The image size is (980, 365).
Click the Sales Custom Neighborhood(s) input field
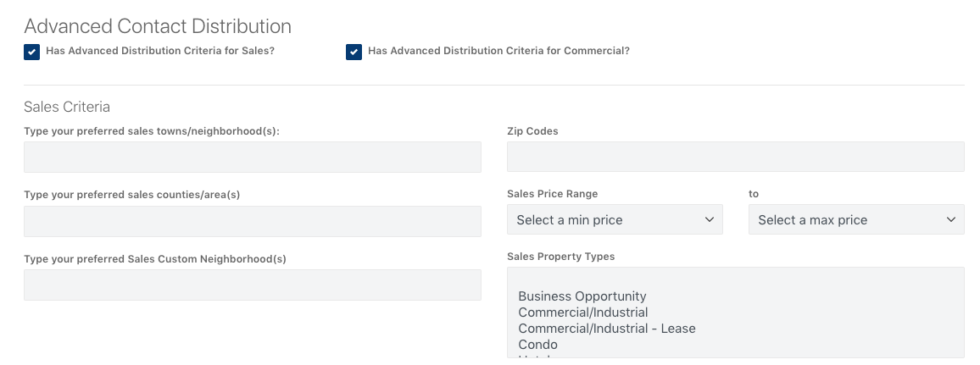tap(252, 285)
